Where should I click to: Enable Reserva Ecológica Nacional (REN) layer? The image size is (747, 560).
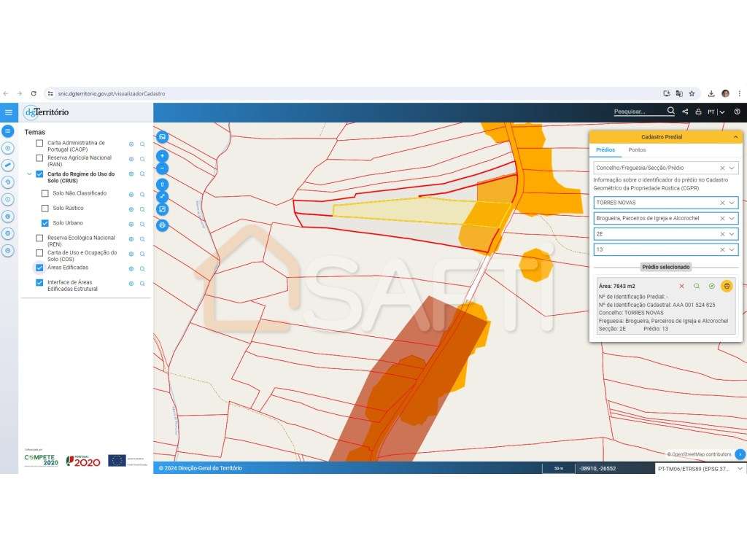[39, 238]
